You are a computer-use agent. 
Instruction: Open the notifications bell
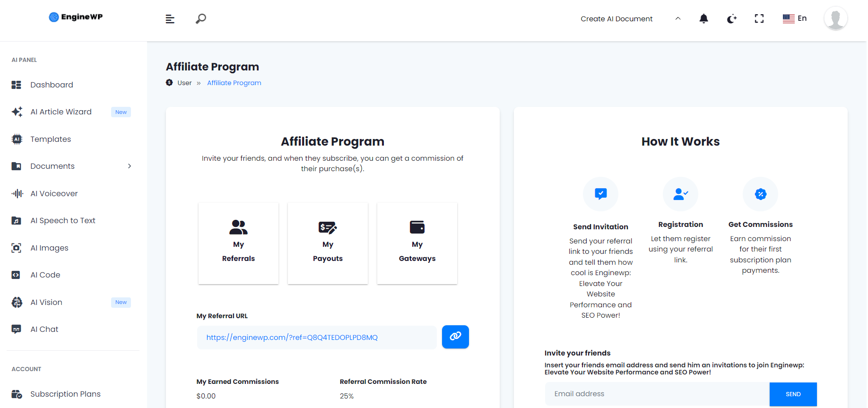pyautogui.click(x=703, y=18)
